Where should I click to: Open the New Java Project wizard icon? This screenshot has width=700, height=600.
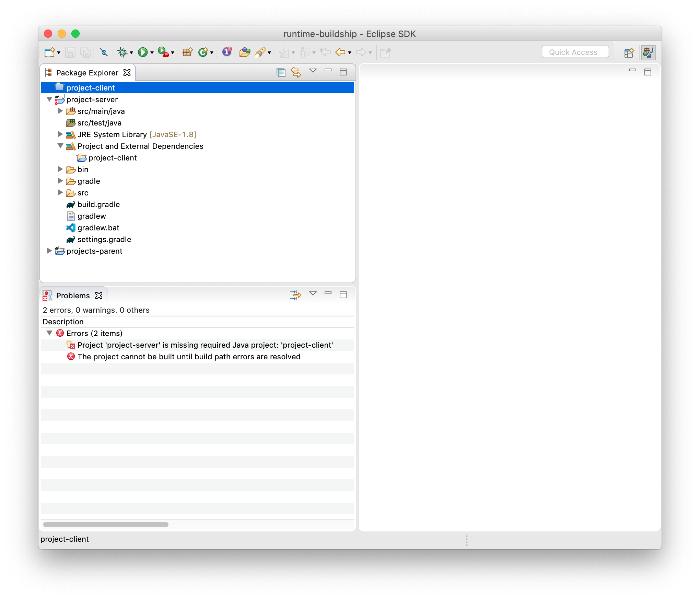(x=187, y=52)
